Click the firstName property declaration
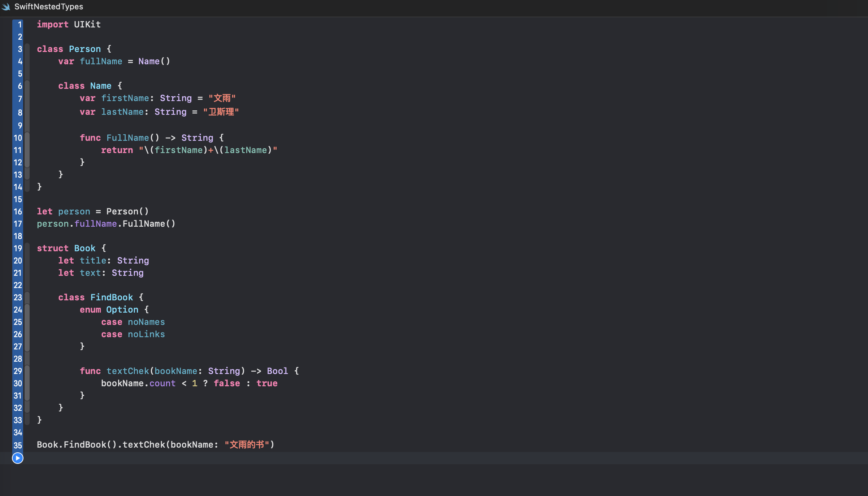 125,98
